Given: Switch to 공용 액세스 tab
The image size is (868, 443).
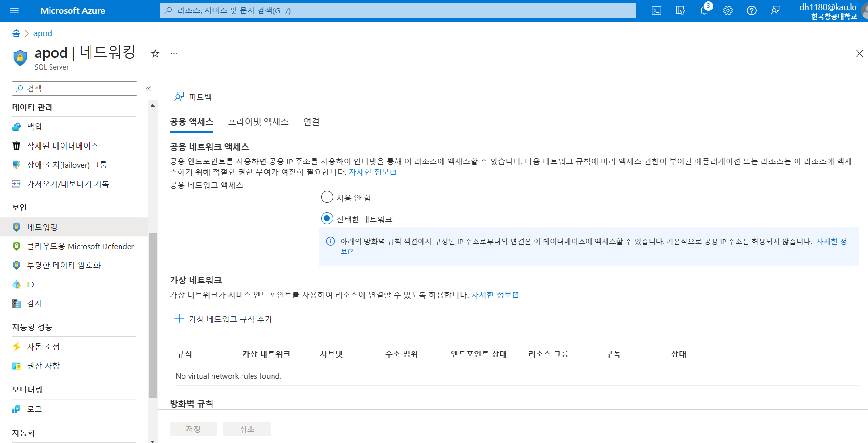Looking at the screenshot, I should click(x=192, y=122).
